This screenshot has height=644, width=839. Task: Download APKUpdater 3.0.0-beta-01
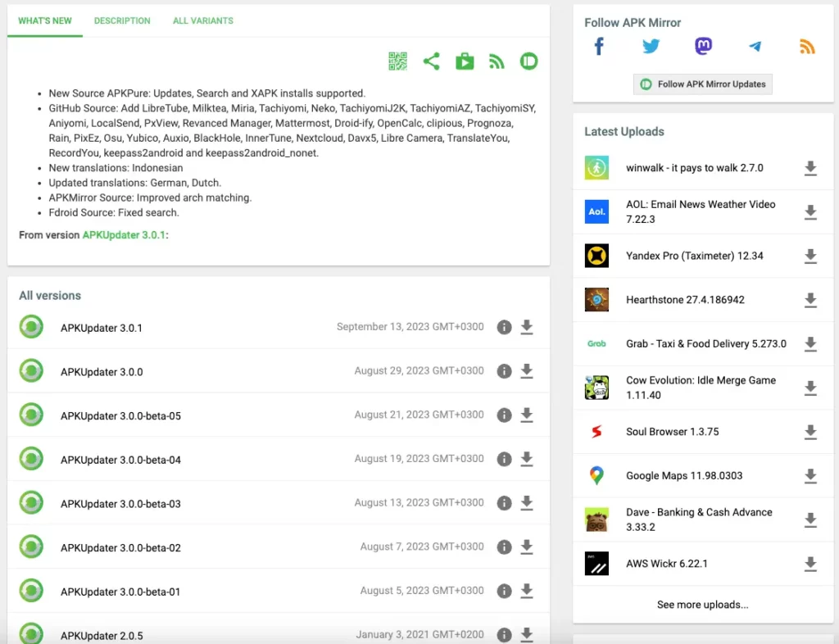527,591
